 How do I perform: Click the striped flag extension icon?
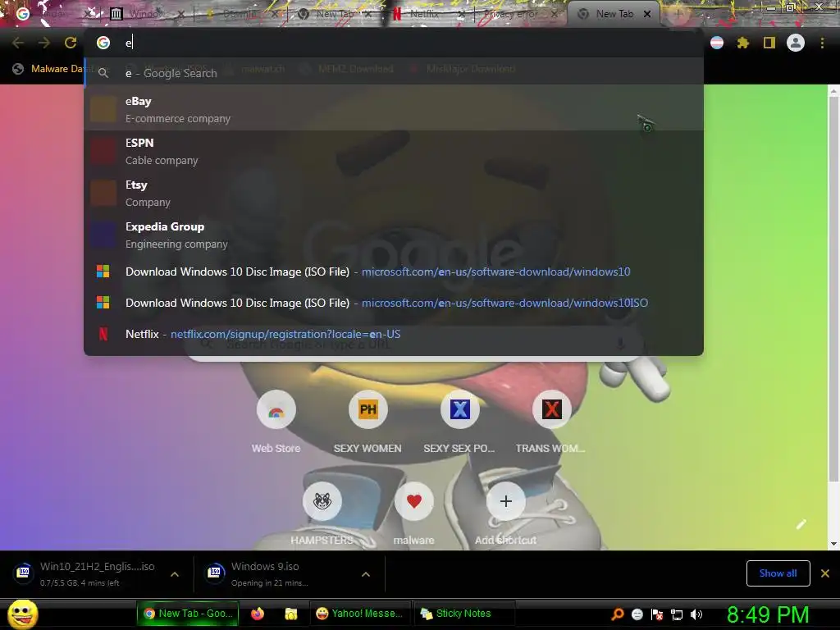tap(717, 43)
